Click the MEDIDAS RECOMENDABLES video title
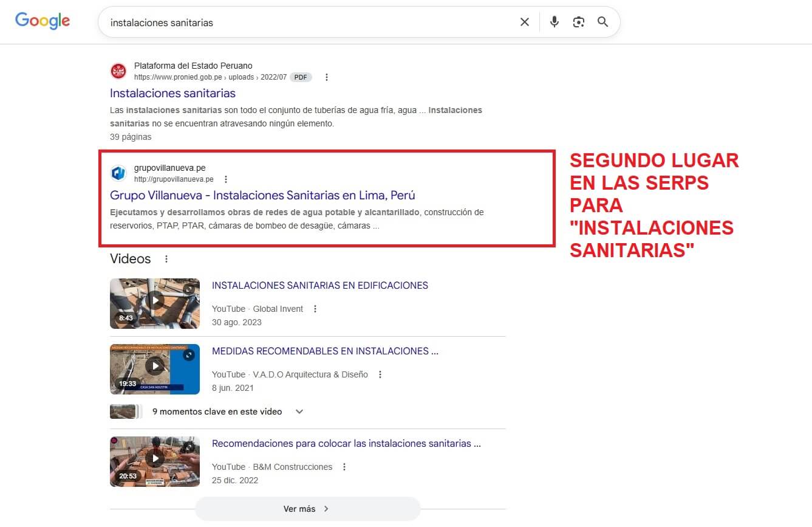Viewport: 812px width, 527px height. coord(325,351)
